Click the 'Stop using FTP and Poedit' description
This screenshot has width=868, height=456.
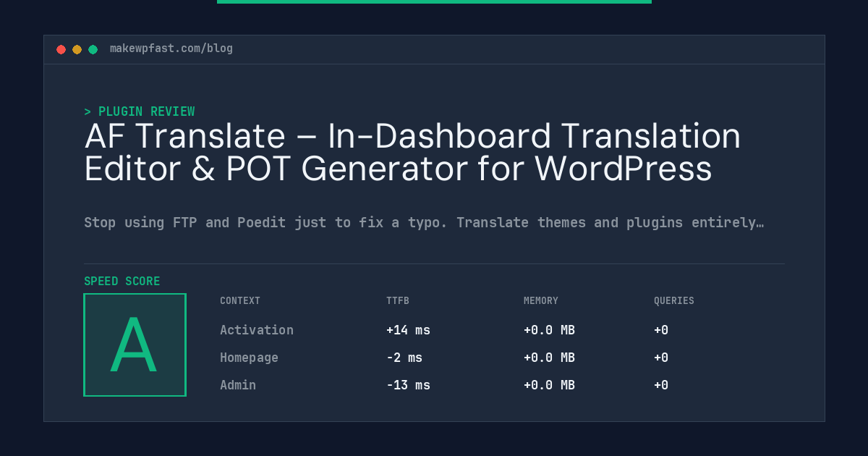click(424, 222)
